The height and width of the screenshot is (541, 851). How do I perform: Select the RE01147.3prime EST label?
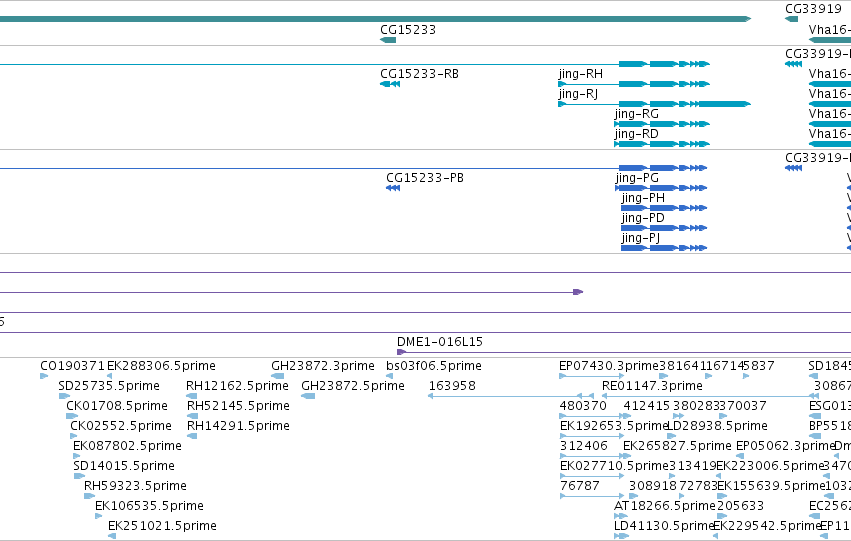(652, 386)
